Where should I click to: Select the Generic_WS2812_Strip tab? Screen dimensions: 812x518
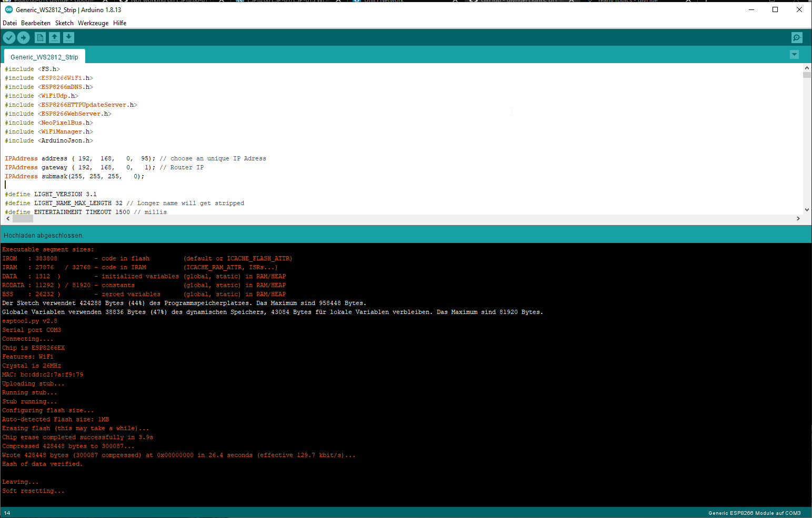(44, 57)
